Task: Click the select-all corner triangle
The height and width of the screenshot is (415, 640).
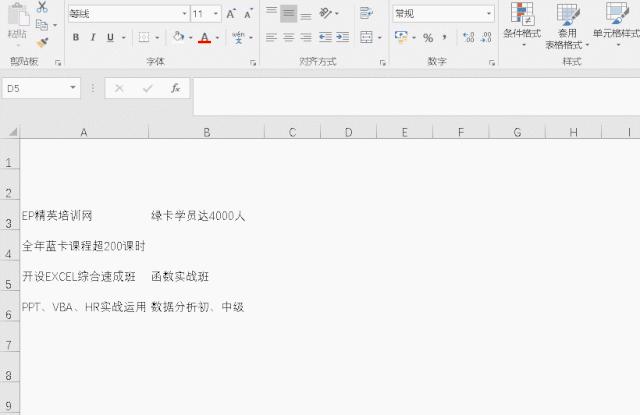Action: (12, 132)
